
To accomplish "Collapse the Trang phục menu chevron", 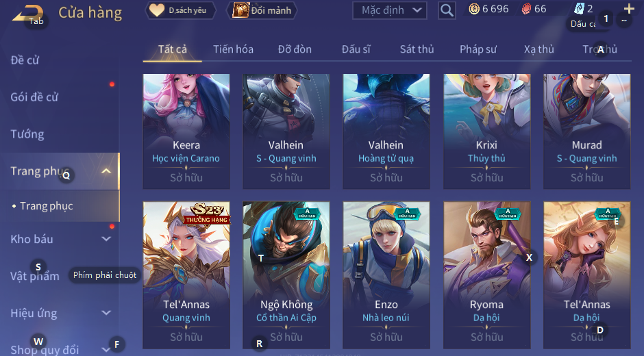I will (x=106, y=171).
